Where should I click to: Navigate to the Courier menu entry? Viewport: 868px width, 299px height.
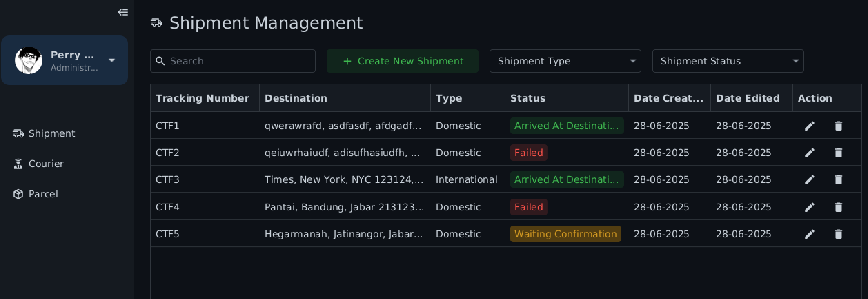(46, 163)
